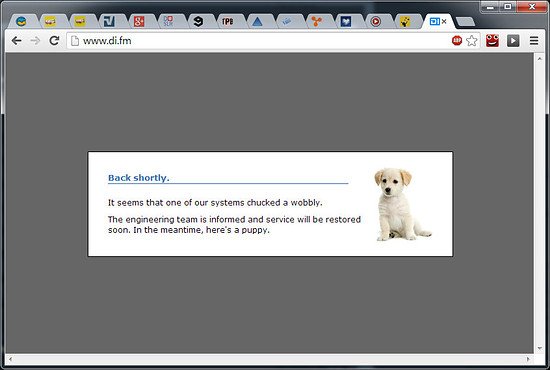Switch to the orange share-icon tab
550x370 pixels.
pyautogui.click(x=316, y=22)
